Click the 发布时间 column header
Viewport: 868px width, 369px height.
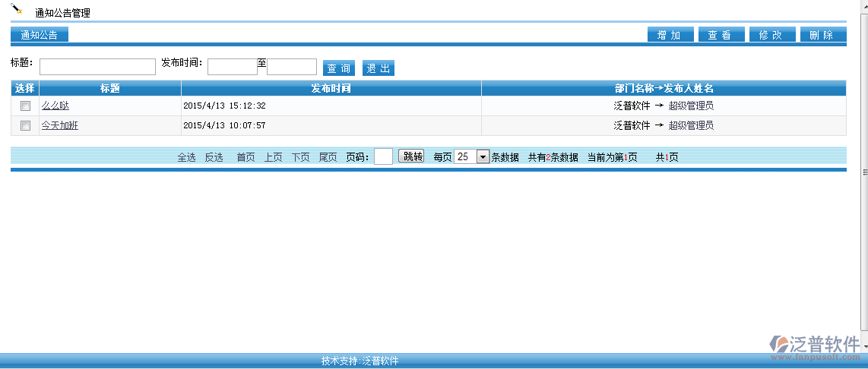331,88
